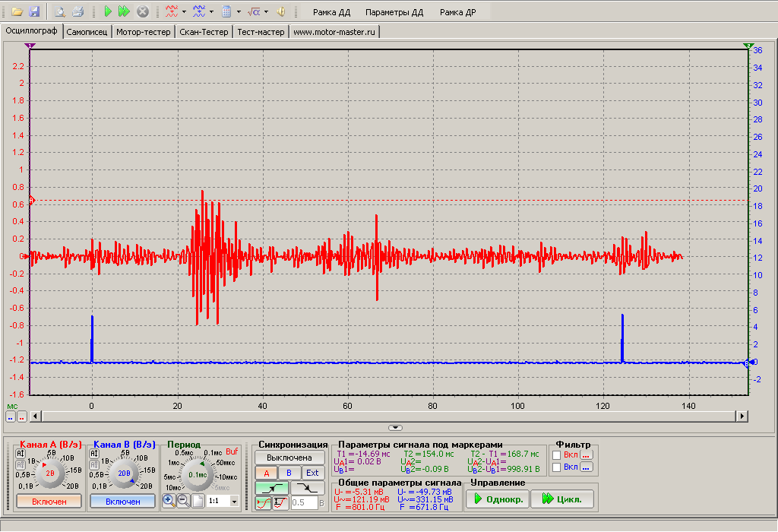The height and width of the screenshot is (532, 778).
Task: Select rising edge trigger icon
Action: tap(271, 489)
